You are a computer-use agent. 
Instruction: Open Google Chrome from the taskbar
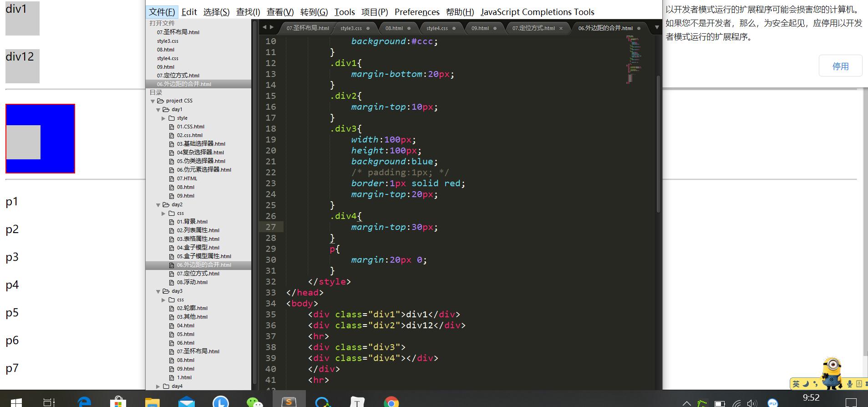pos(391,402)
